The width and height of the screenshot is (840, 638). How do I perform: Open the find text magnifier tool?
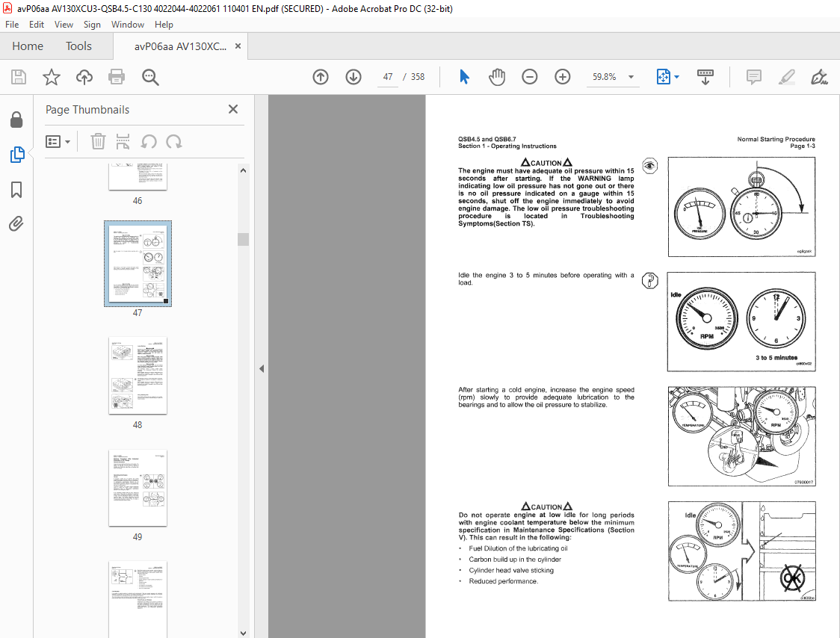point(150,77)
